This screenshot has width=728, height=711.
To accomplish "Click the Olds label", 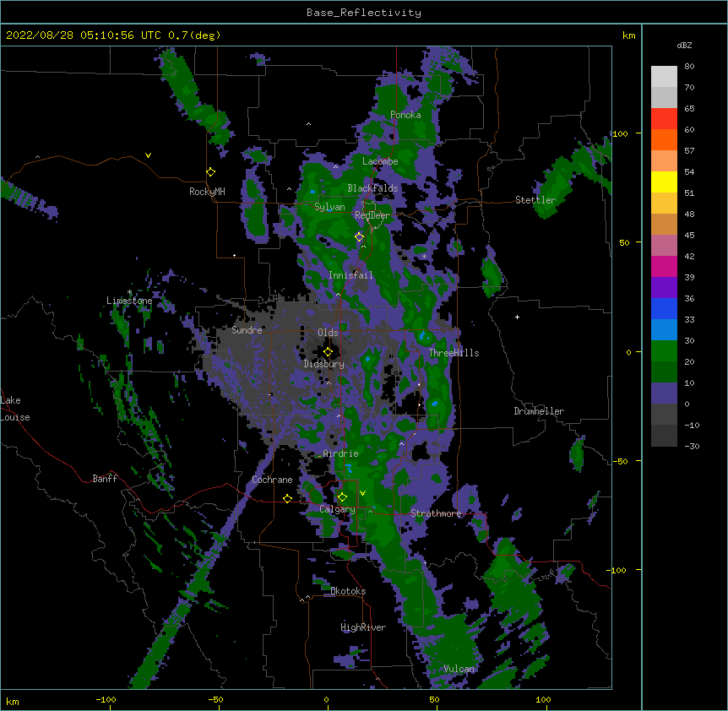I will [328, 333].
